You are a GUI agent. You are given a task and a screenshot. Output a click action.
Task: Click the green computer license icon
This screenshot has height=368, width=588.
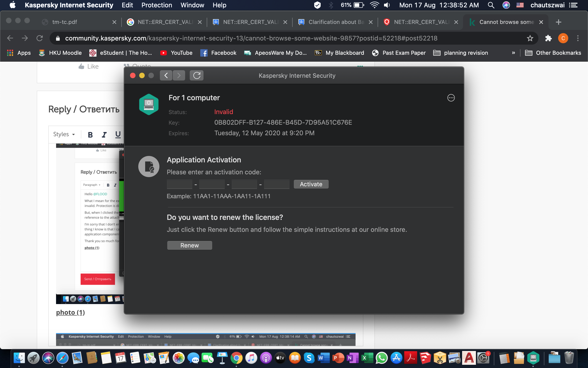pyautogui.click(x=149, y=104)
